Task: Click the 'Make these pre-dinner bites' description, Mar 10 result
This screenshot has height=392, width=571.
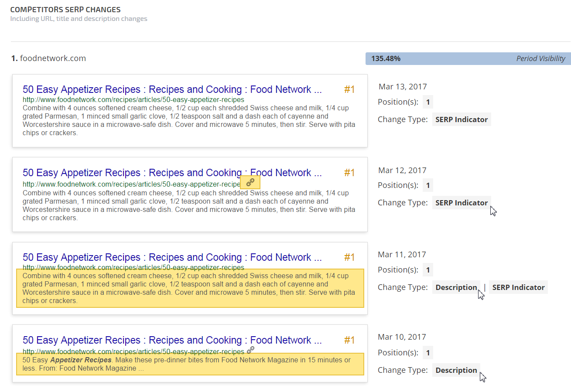Action: coord(190,364)
